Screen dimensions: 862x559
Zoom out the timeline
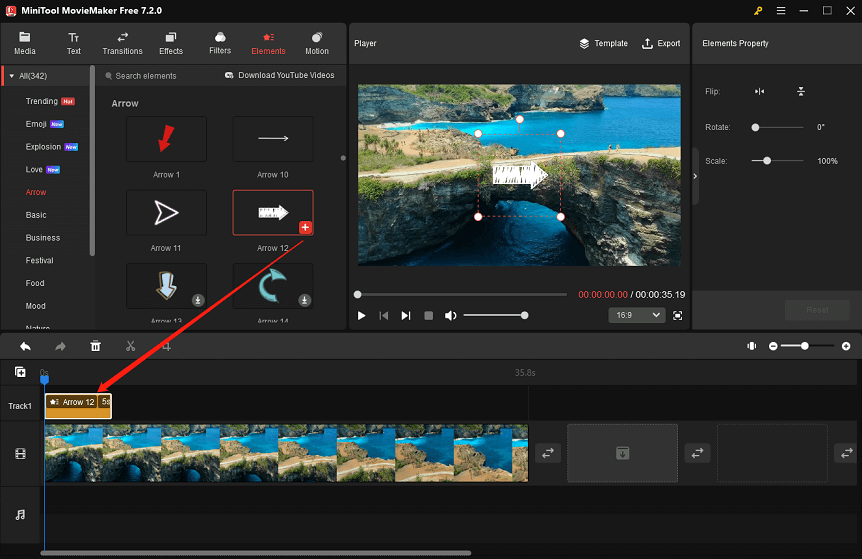tap(773, 346)
